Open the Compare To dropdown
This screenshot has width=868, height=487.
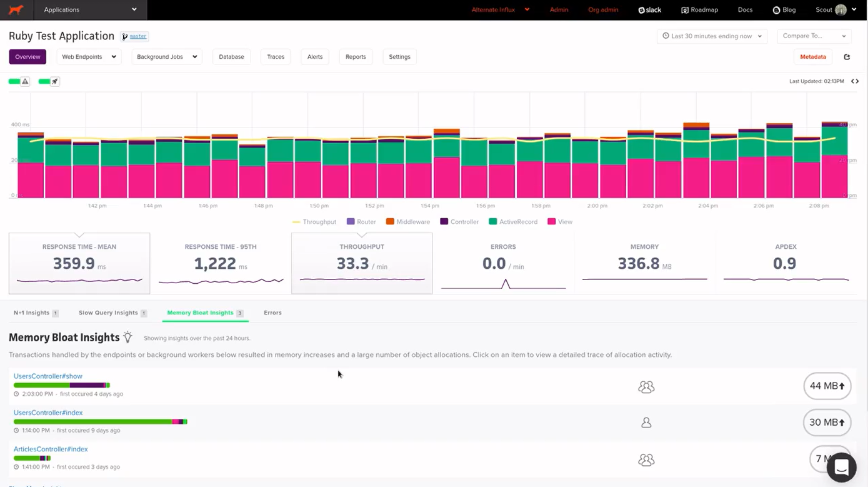[x=814, y=36]
